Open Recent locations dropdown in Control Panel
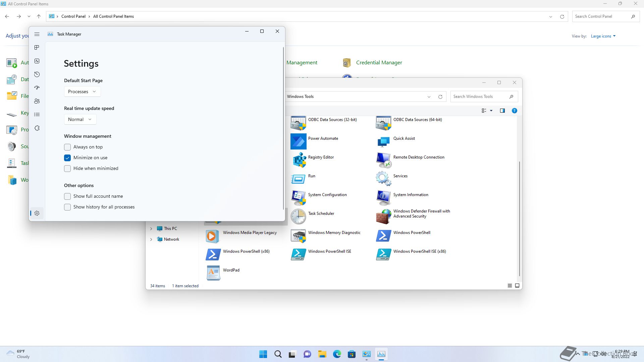The width and height of the screenshot is (644, 362). (29, 16)
